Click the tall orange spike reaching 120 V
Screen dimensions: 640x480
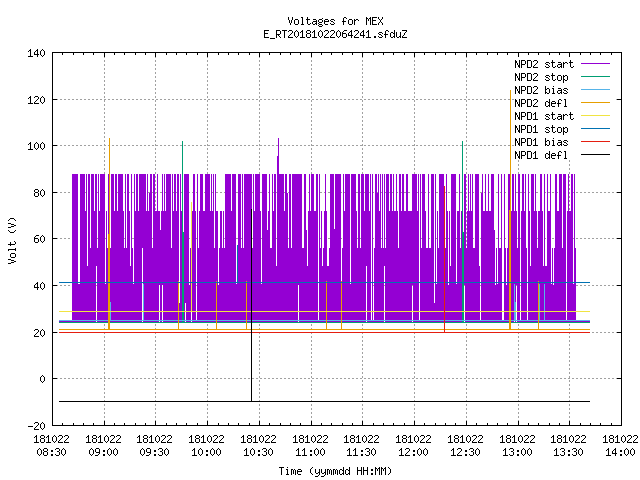coord(510,210)
